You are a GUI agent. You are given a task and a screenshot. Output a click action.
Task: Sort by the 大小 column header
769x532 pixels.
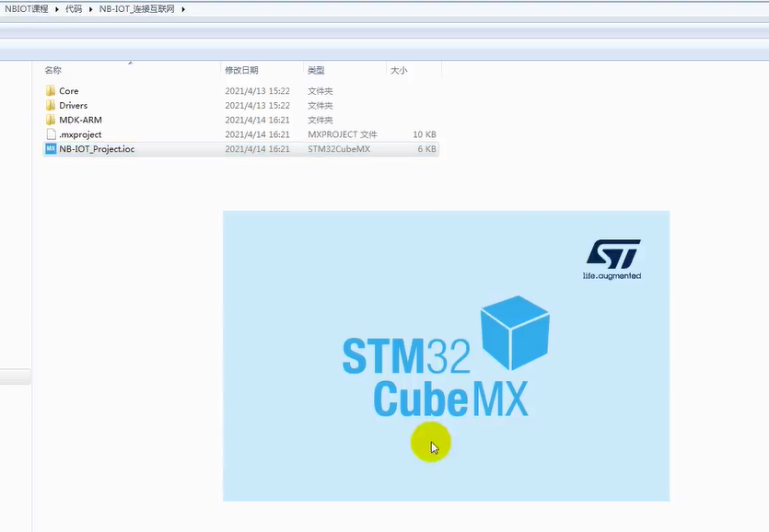click(398, 70)
